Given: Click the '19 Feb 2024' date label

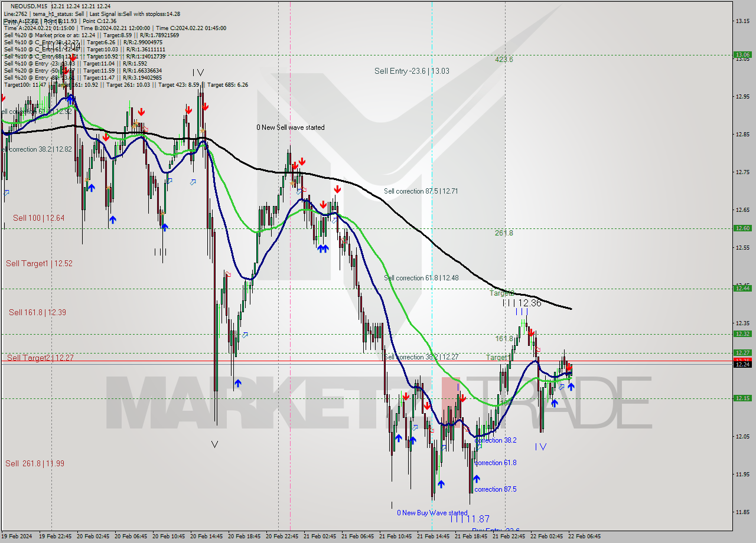Looking at the screenshot, I should tap(17, 537).
